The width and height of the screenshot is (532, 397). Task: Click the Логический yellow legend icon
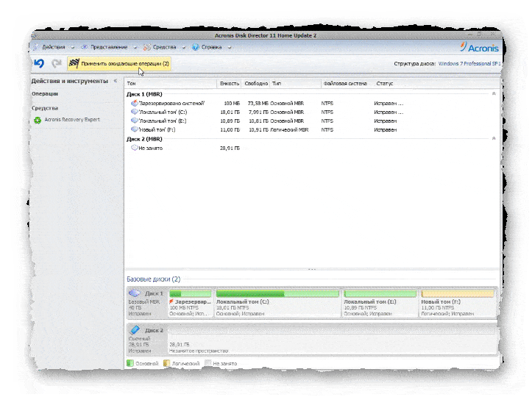(x=166, y=363)
